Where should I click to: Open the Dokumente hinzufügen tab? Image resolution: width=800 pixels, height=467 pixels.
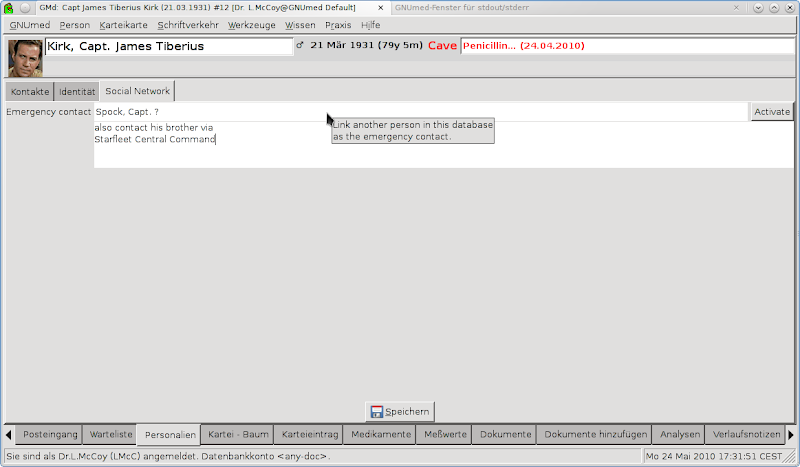point(595,434)
